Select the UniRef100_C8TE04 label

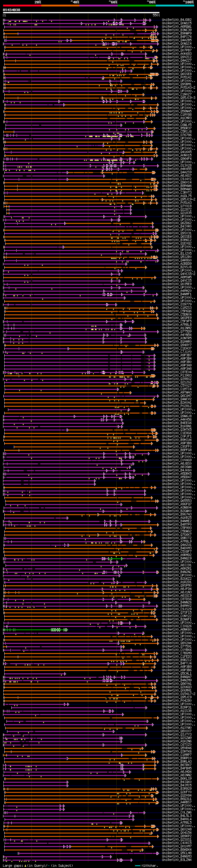point(177,372)
